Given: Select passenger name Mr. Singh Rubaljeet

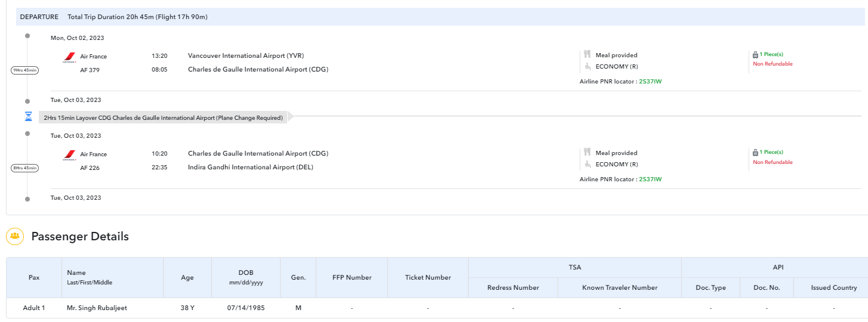Looking at the screenshot, I should [97, 308].
